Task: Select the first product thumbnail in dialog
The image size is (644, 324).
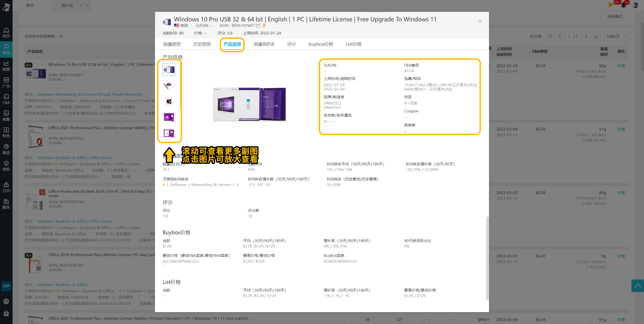Action: coord(169,70)
